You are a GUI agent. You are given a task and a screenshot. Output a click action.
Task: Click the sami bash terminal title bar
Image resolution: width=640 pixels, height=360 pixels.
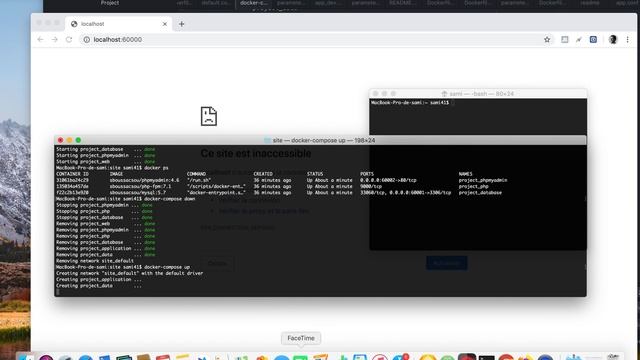point(478,93)
